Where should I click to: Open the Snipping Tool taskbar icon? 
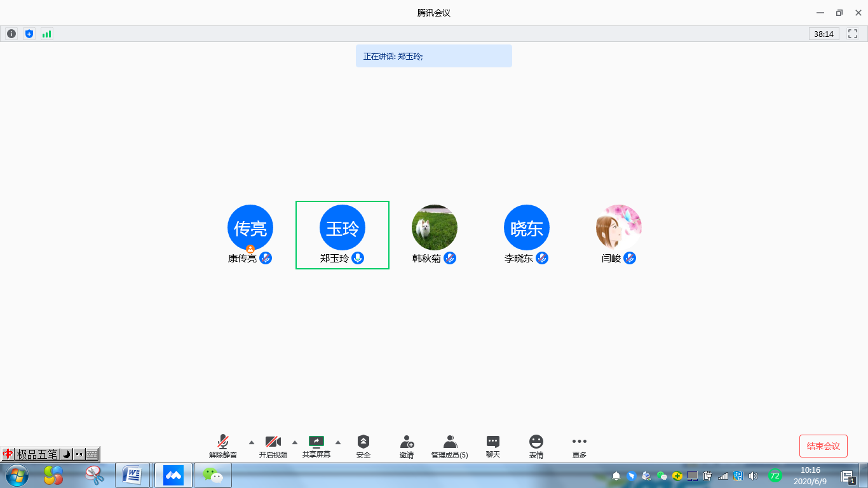coord(95,475)
